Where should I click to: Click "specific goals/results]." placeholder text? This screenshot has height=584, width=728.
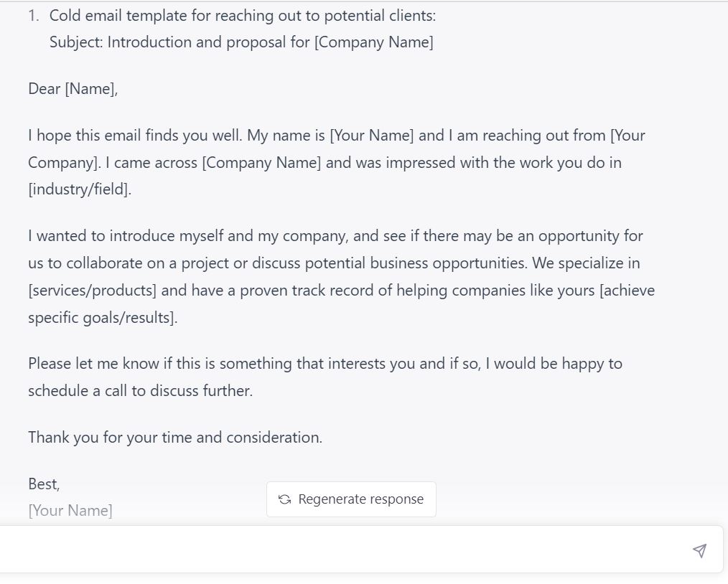103,318
